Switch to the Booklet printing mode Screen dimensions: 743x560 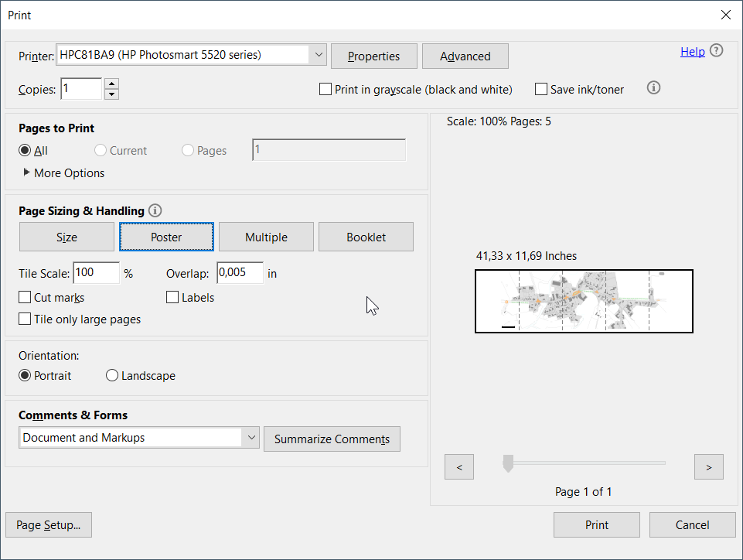366,237
